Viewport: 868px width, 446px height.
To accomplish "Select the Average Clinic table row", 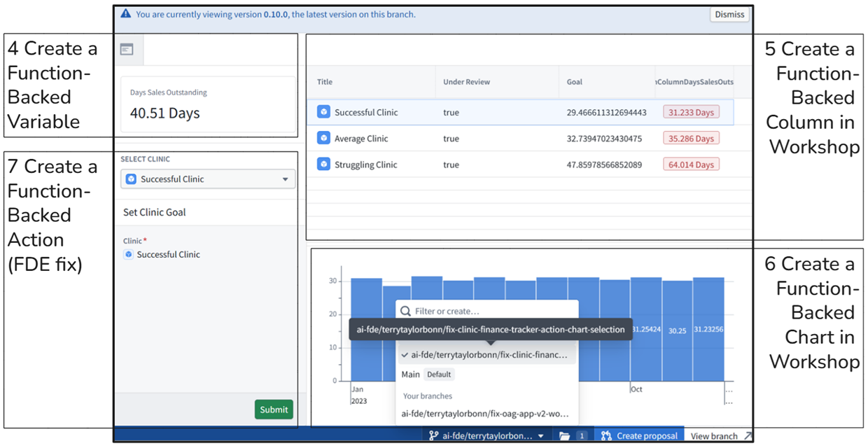I will 521,139.
